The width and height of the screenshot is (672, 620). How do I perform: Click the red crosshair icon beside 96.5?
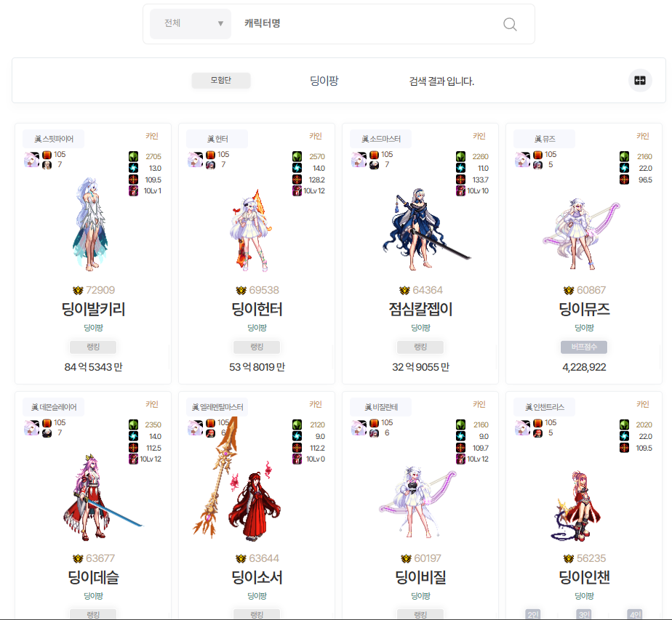point(625,180)
